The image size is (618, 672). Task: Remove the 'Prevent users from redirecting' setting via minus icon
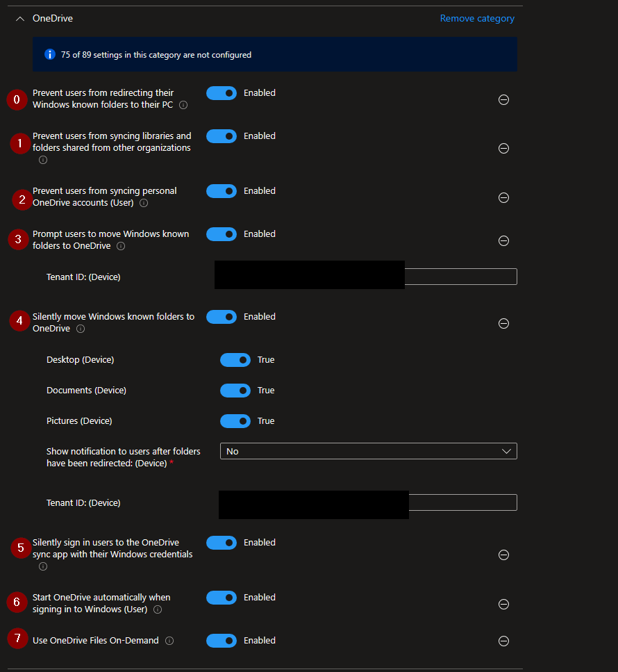[x=504, y=99]
